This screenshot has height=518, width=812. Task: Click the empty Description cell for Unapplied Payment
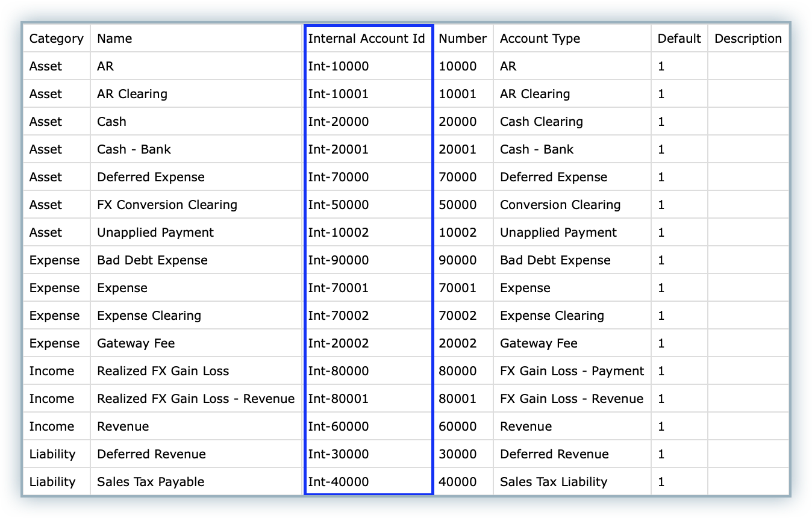pos(748,232)
